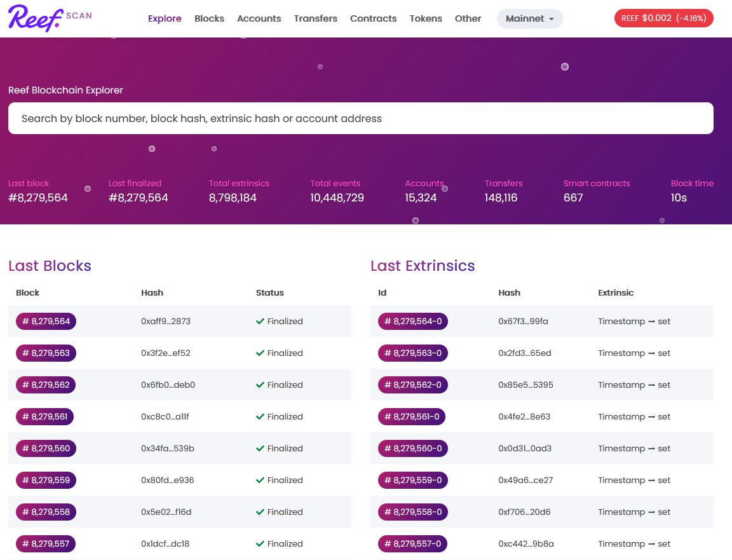Click the Last finalized value #8,279,564
The image size is (732, 560).
(x=138, y=198)
